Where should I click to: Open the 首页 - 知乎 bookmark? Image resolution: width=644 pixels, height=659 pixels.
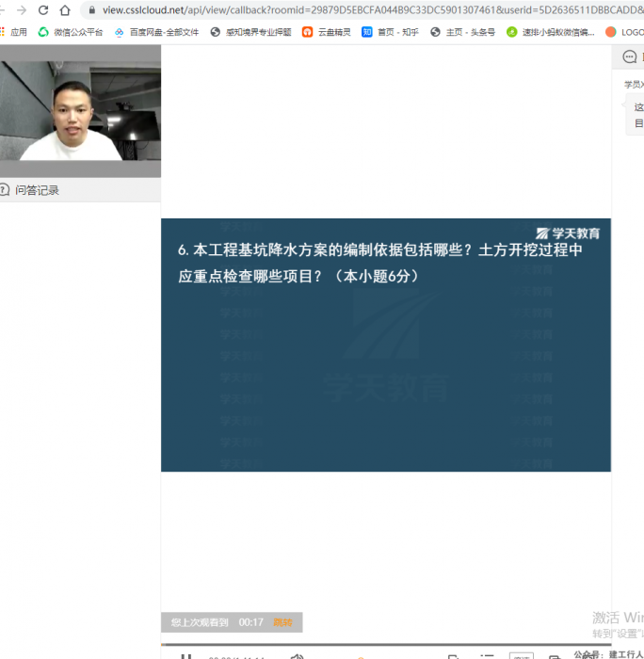[x=390, y=32]
